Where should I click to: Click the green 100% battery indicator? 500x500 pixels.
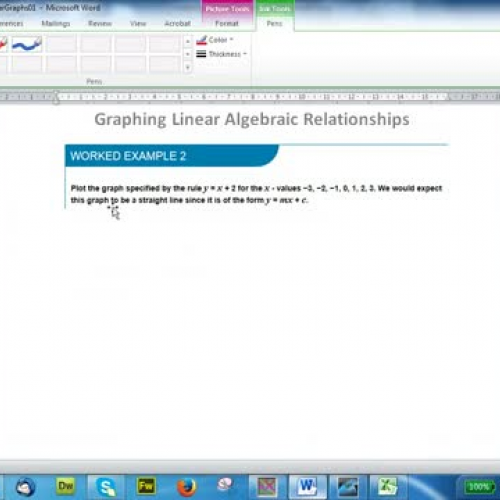[479, 487]
